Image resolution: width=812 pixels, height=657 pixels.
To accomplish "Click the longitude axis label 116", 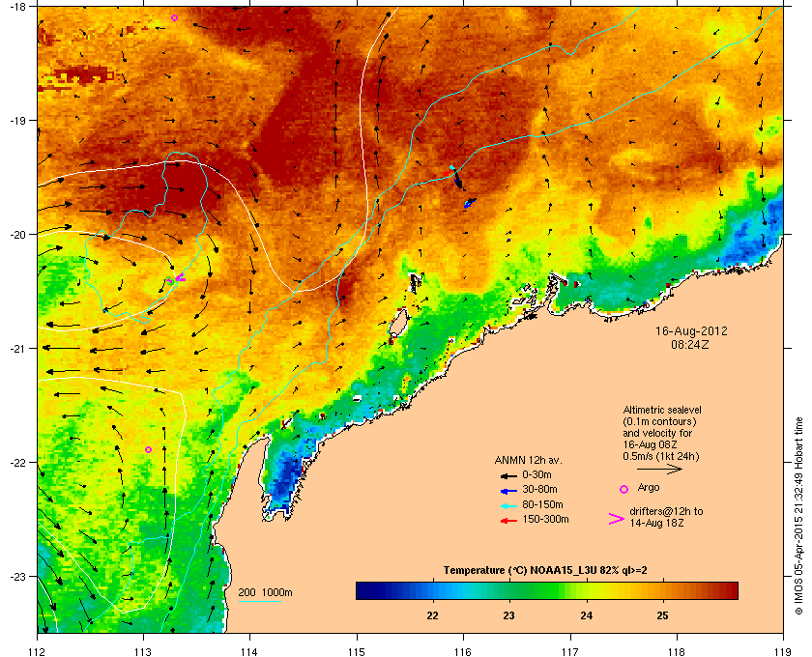I will (x=463, y=651).
